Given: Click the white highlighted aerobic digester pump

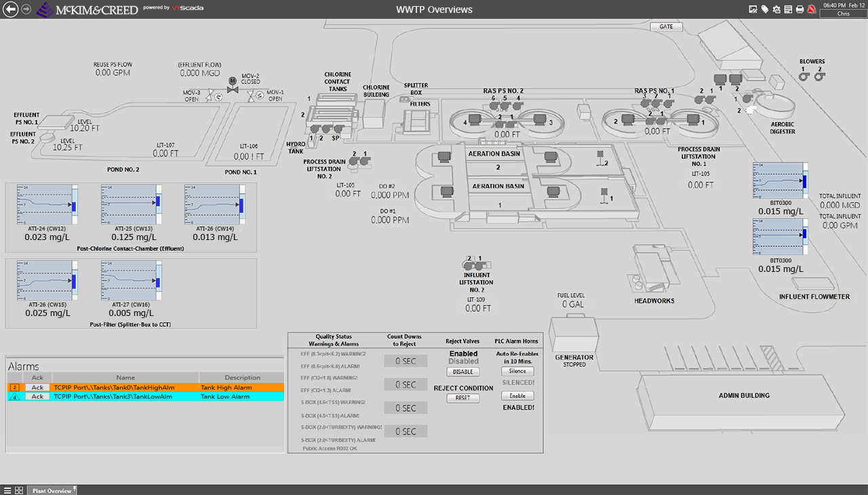Looking at the screenshot, I should tap(751, 109).
